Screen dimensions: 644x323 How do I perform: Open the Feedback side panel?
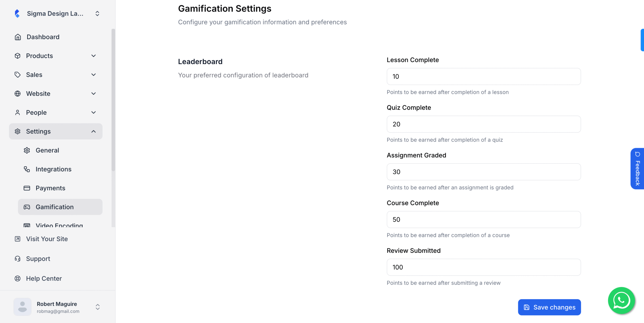pos(637,169)
